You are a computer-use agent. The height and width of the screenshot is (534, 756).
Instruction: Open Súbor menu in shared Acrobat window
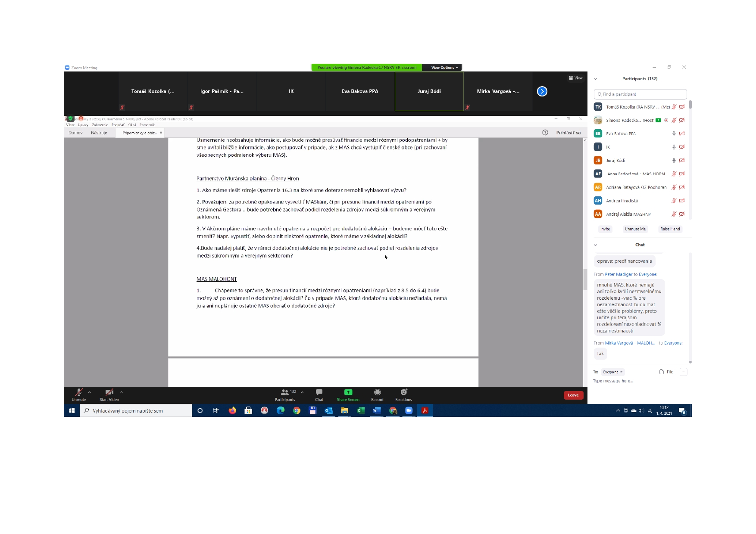coord(70,125)
